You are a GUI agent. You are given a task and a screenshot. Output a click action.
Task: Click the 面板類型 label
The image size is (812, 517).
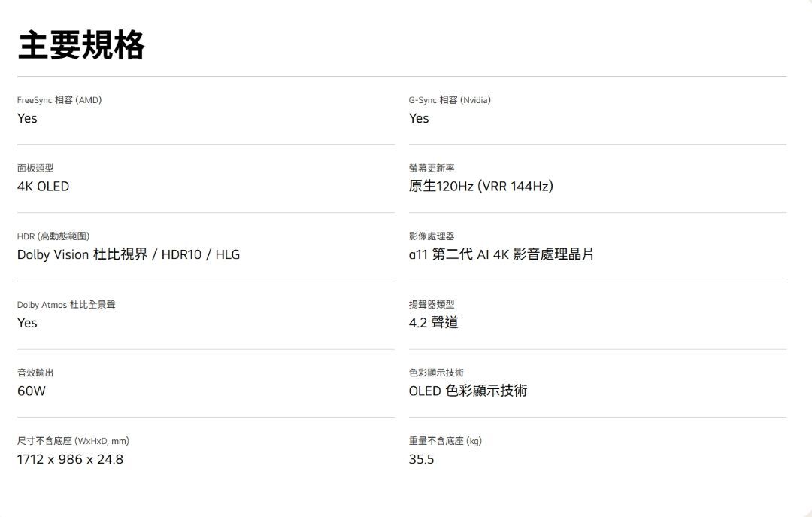click(35, 168)
